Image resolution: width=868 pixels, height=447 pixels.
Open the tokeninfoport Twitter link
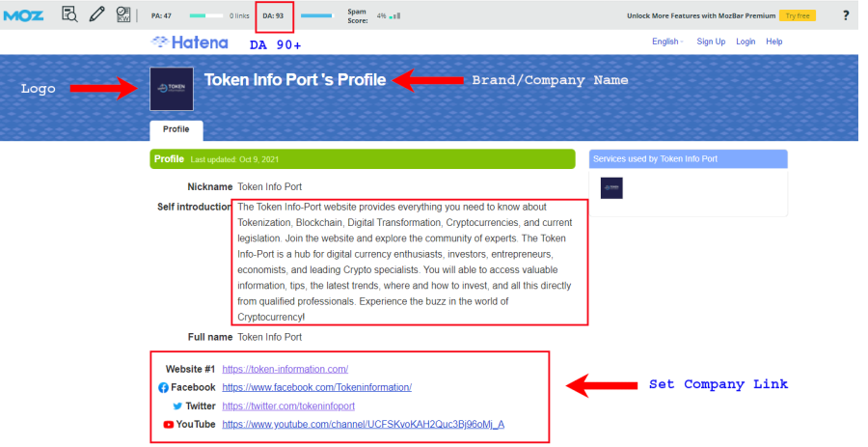[x=288, y=406]
